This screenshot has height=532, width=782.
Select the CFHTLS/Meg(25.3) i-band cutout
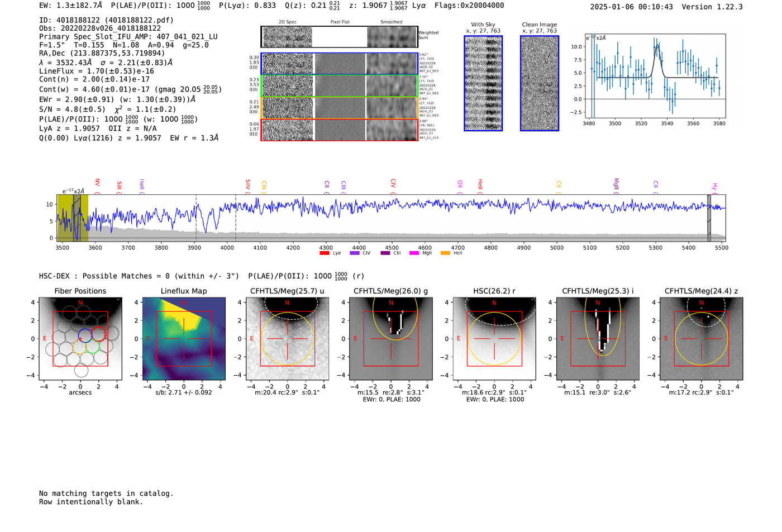click(x=598, y=339)
